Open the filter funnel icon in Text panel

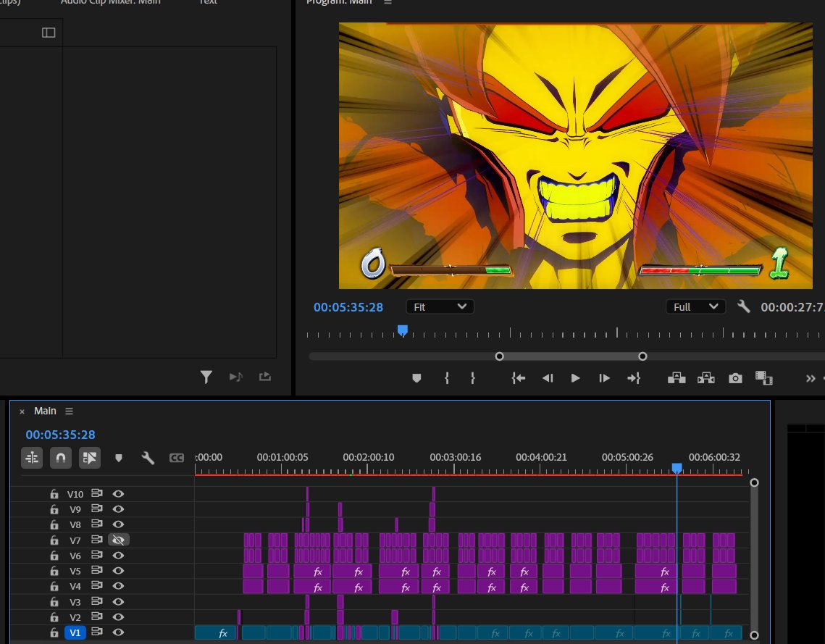pyautogui.click(x=206, y=377)
